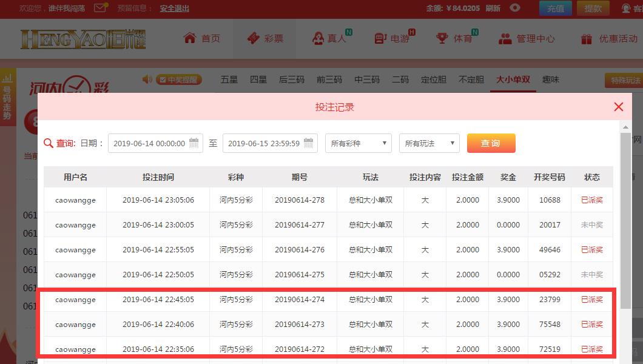Click the 0.0000 prize for issue 20190614-275

(508, 275)
